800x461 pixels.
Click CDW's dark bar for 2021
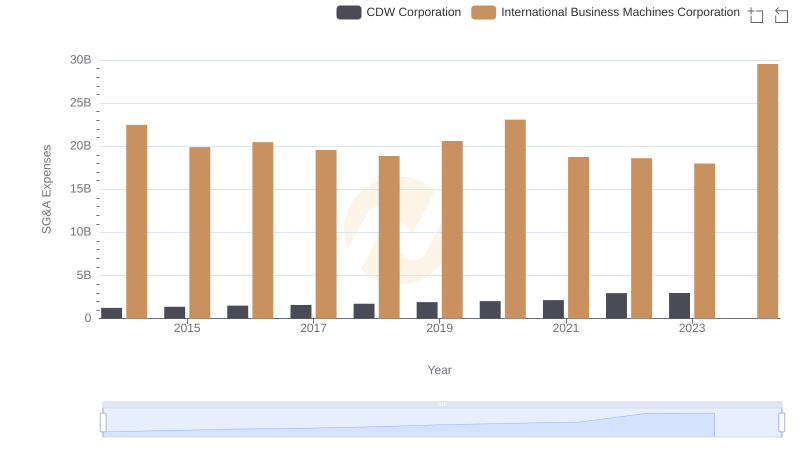(553, 309)
